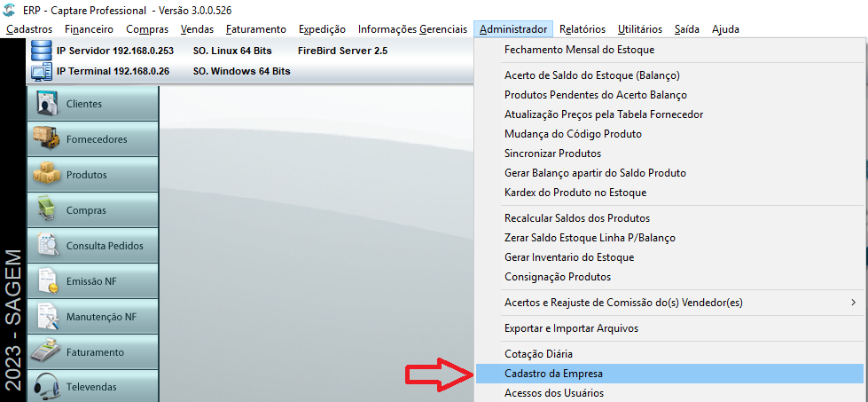Open the Vendas menu
Viewport: 868px width, 402px height.
(x=197, y=29)
